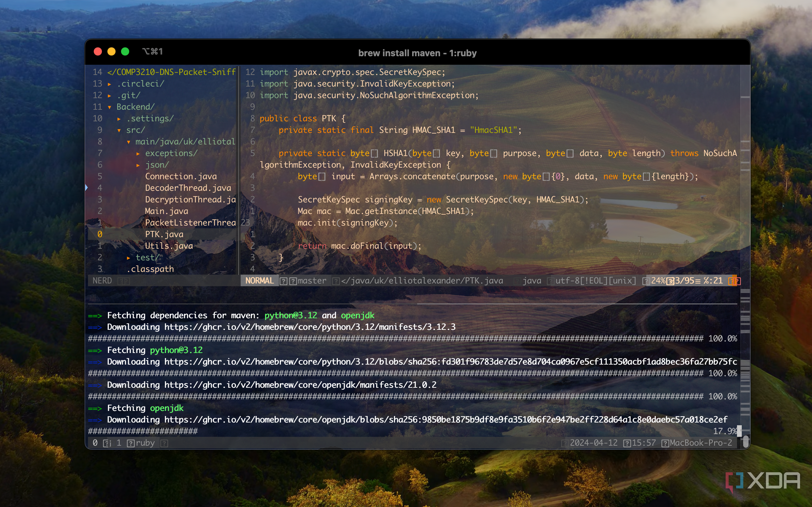Select Connection.java in the file tree

tap(181, 176)
